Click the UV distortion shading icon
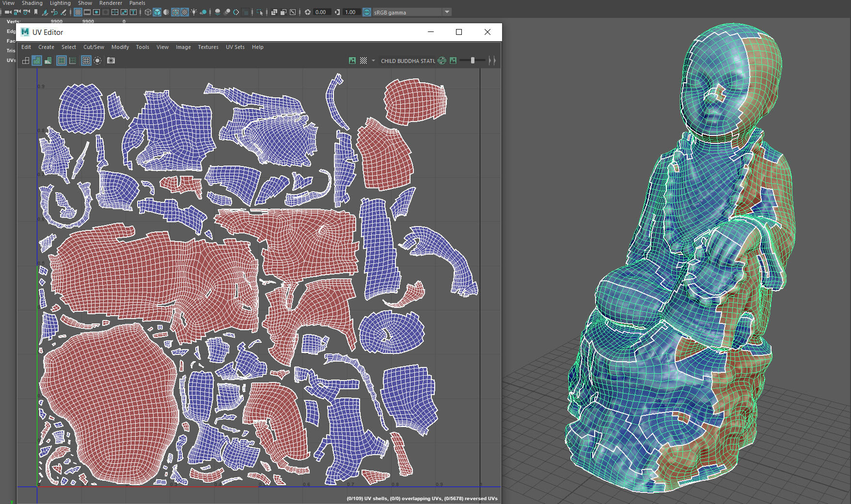Screen dimensions: 851x504 48,61
